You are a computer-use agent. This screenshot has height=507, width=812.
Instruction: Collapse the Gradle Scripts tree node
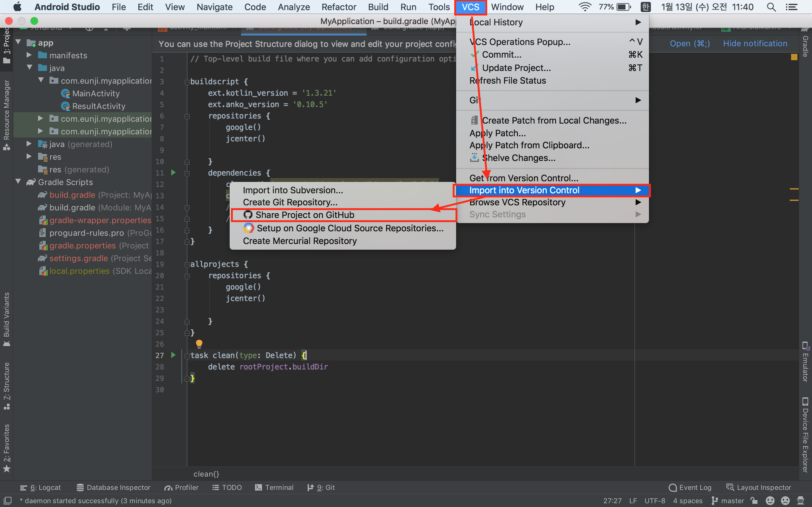(18, 182)
